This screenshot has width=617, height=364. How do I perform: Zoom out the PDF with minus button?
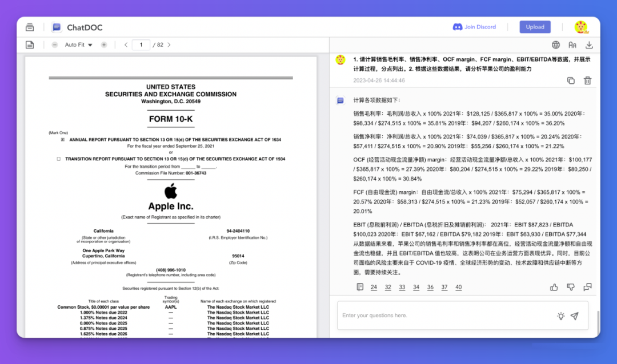55,45
